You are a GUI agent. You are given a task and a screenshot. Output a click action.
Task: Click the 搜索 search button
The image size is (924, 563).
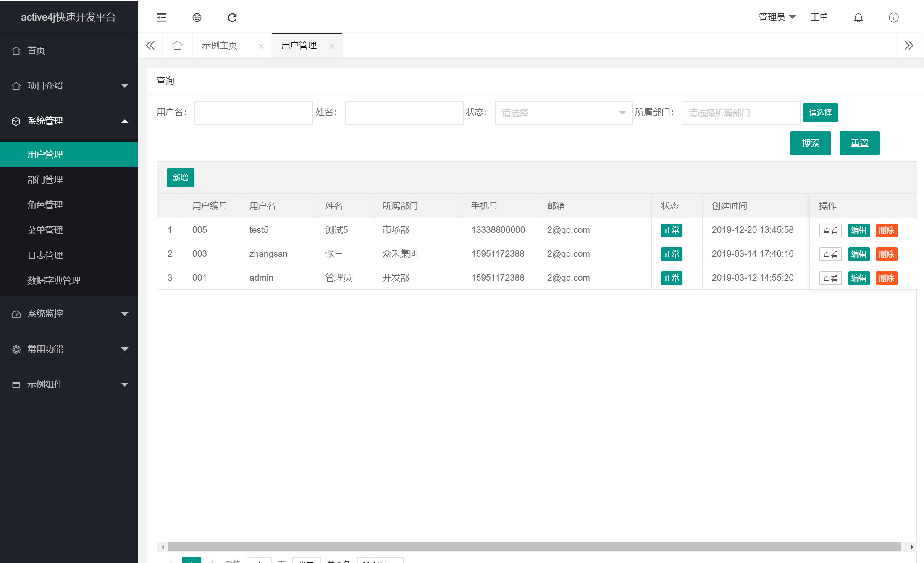[x=810, y=143]
